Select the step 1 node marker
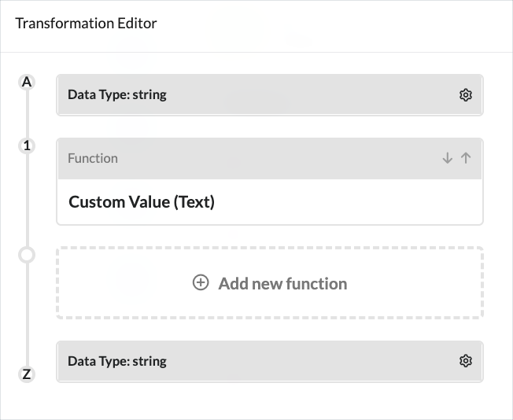This screenshot has height=420, width=513. (x=27, y=145)
